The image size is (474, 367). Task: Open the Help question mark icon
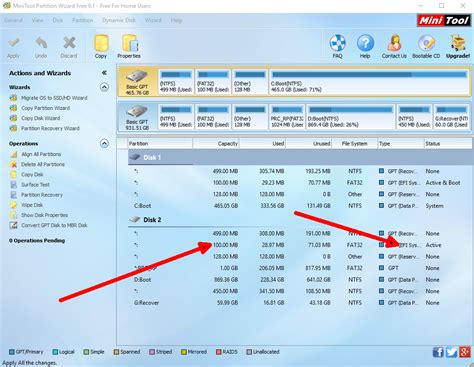coord(365,46)
